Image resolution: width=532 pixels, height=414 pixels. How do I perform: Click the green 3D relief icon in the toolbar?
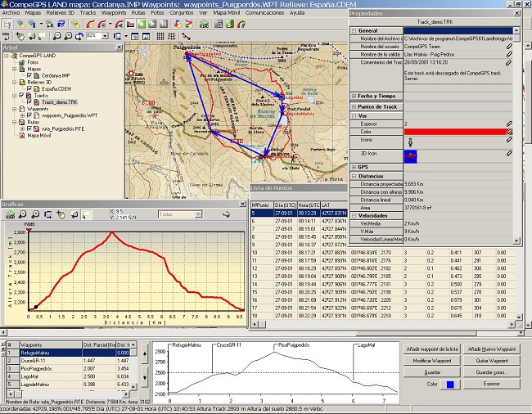(204, 24)
